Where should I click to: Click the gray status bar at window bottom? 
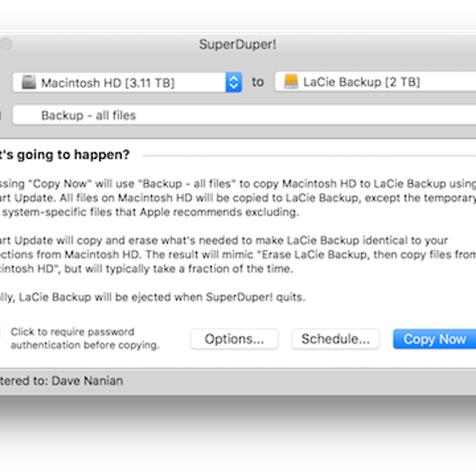(x=297, y=381)
